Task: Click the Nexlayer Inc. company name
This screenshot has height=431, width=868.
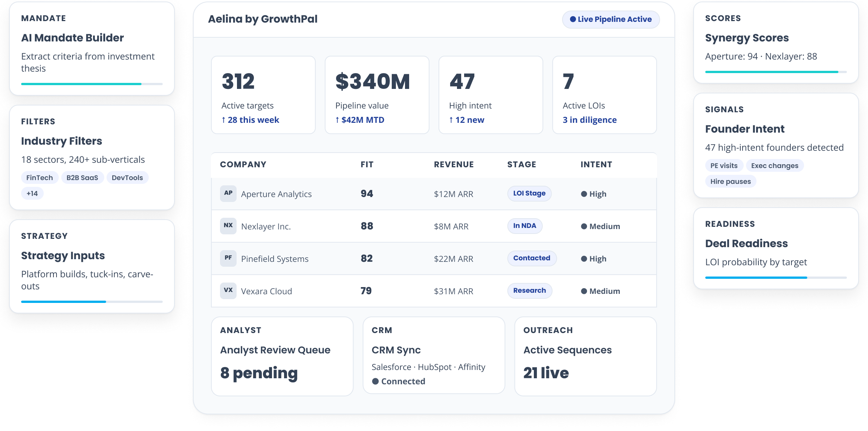Action: click(266, 226)
